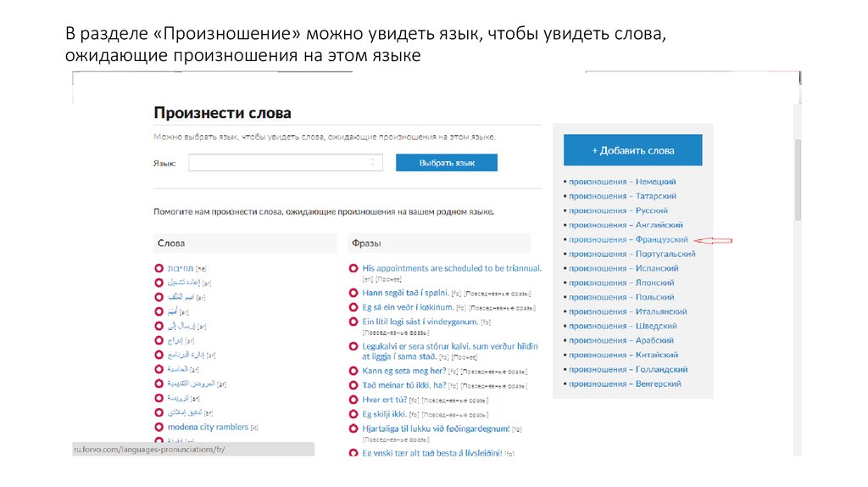Click record circle next to 'Eg sá ein veðr í køkinum'
This screenshot has height=487, width=868.
[x=353, y=307]
